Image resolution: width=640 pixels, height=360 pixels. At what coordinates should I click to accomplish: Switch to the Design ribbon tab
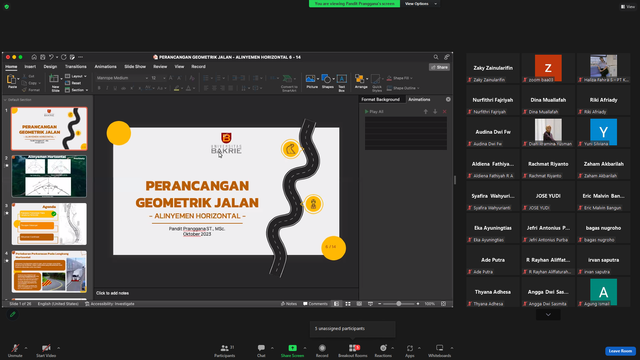(x=50, y=67)
